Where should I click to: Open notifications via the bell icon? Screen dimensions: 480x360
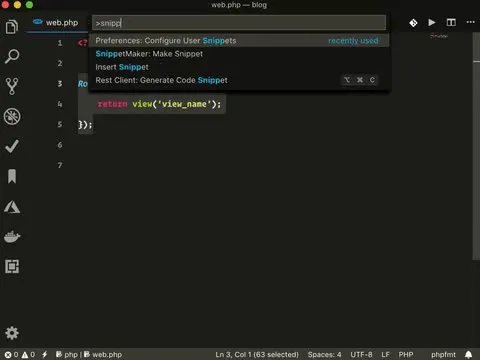[468, 354]
